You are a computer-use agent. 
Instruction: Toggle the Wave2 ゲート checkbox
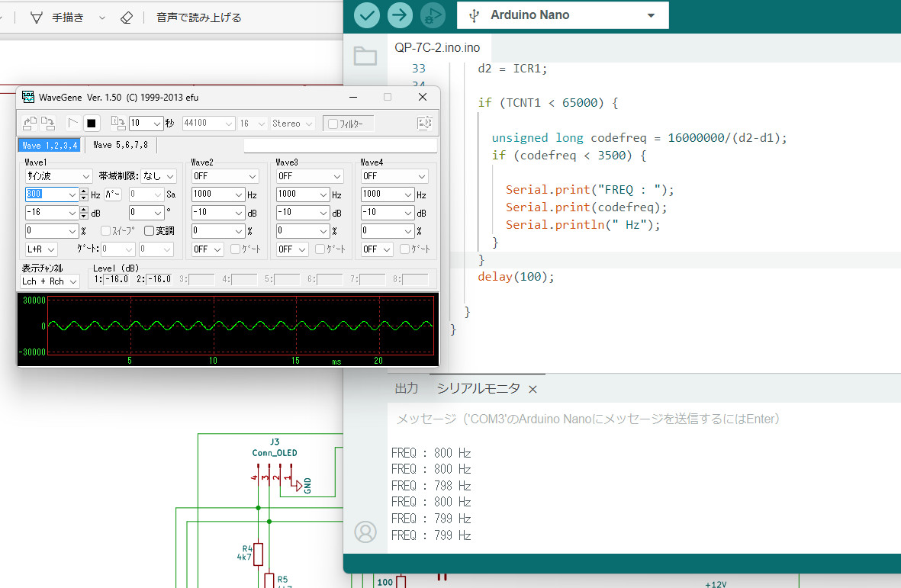pos(236,249)
